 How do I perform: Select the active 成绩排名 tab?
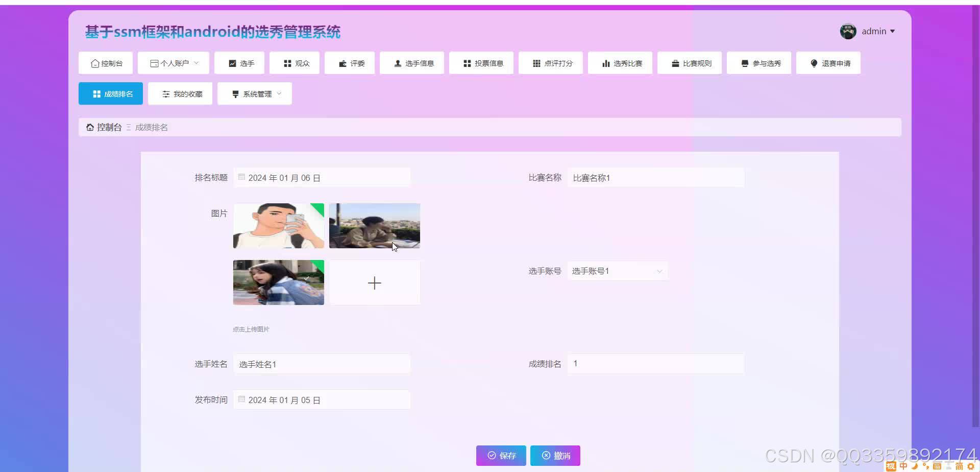pyautogui.click(x=111, y=94)
